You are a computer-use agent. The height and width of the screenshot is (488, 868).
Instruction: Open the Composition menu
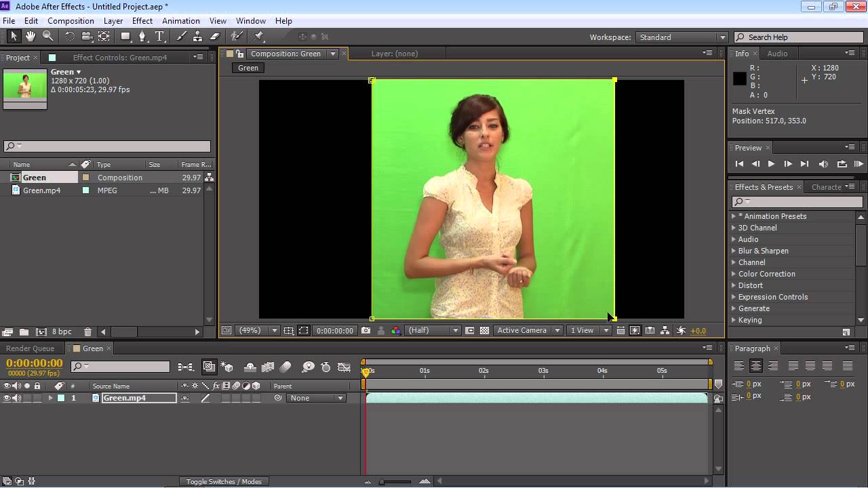(x=71, y=21)
